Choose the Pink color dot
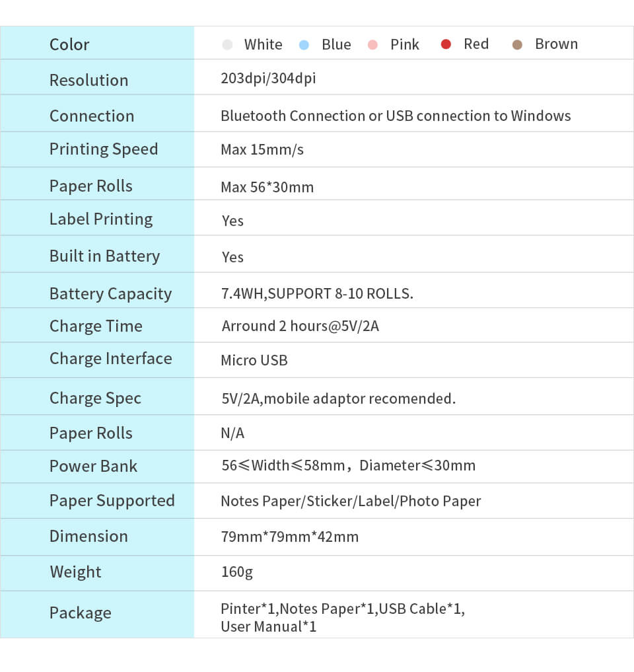The width and height of the screenshot is (634, 672). pos(373,45)
